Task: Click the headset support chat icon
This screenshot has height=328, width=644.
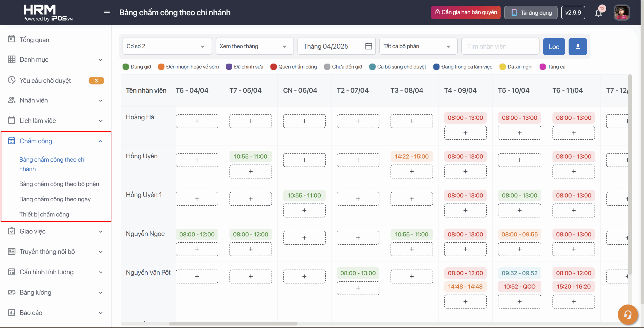Action: (x=628, y=314)
